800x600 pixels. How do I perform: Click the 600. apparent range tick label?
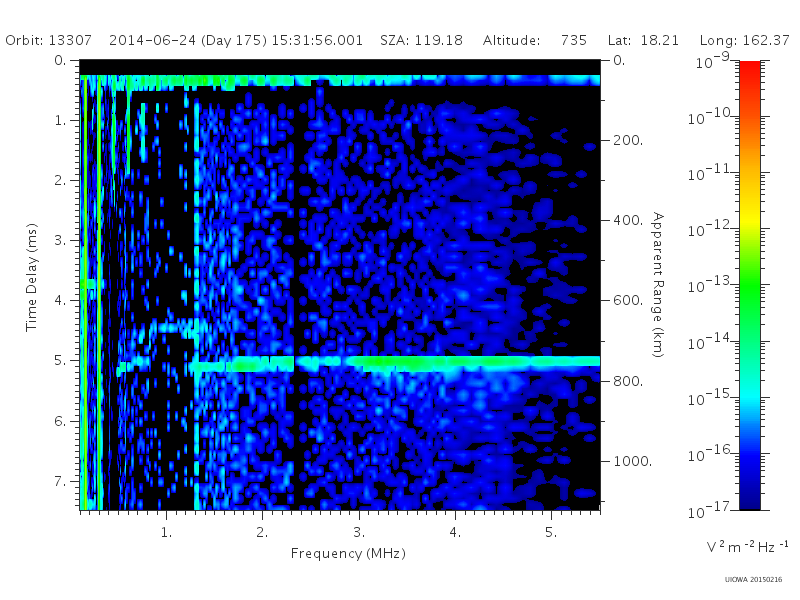click(x=628, y=301)
